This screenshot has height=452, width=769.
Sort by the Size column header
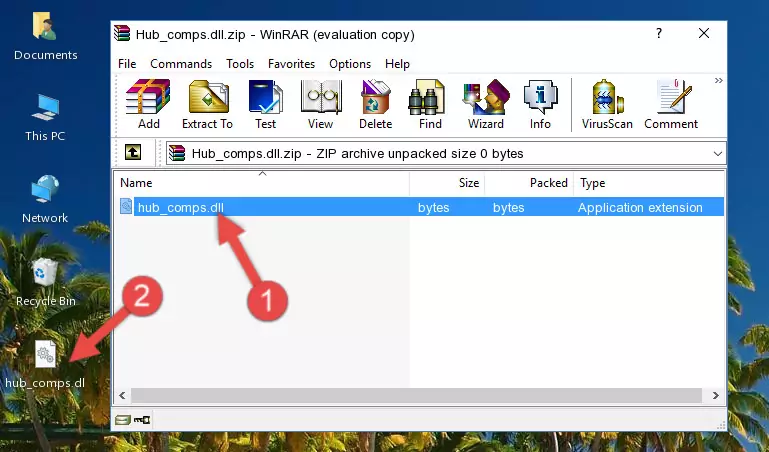point(447,183)
